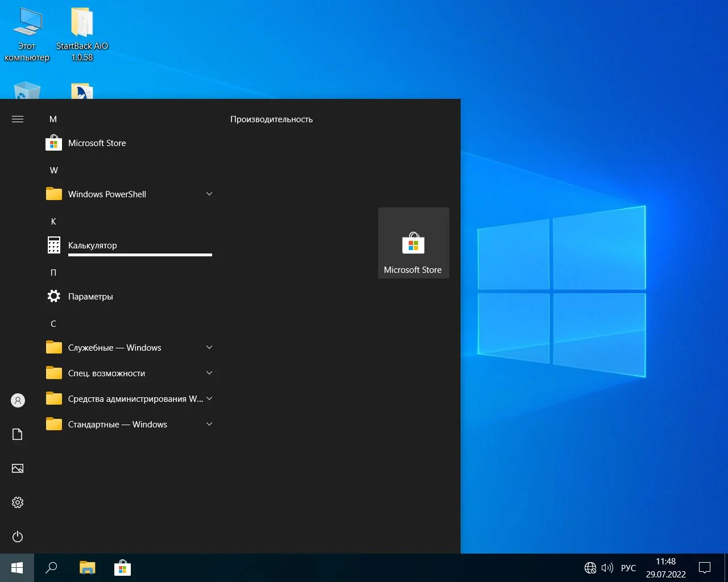Open Settings gear in Start sidebar
728x582 pixels.
(x=18, y=503)
